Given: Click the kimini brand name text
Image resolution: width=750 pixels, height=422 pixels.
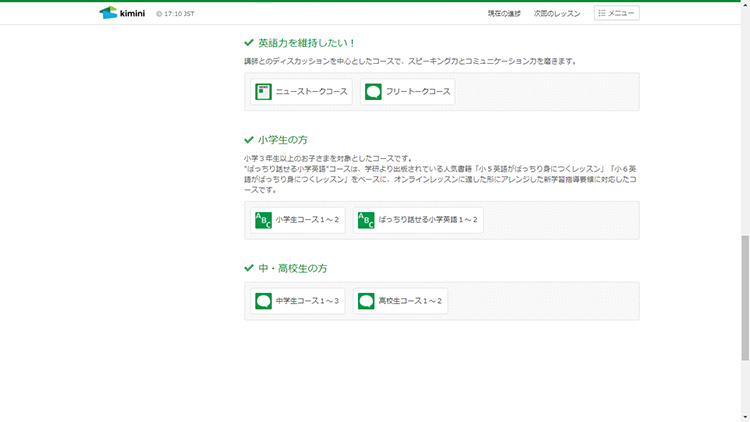Looking at the screenshot, I should pos(133,13).
